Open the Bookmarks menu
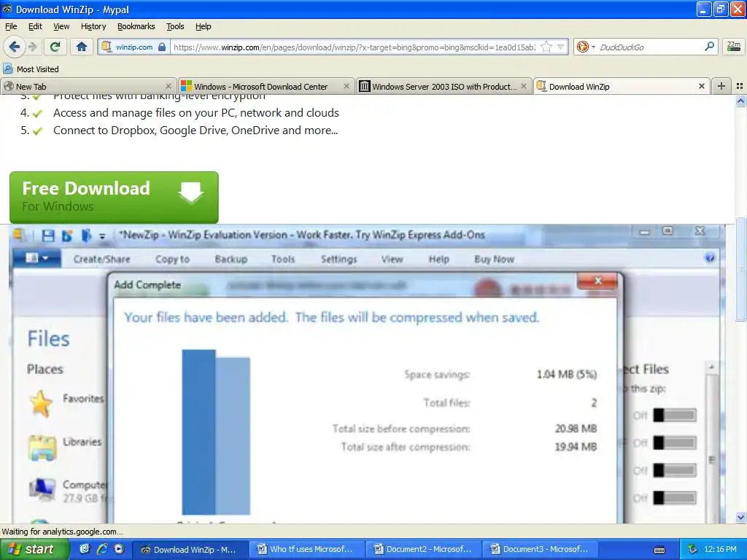Screen dimensions: 747x560 tap(136, 26)
